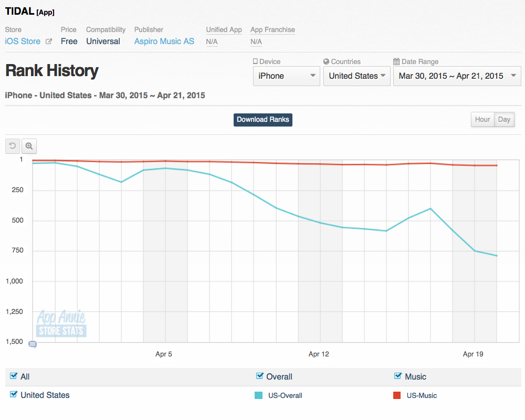Click N/A under Unified App

click(x=212, y=41)
